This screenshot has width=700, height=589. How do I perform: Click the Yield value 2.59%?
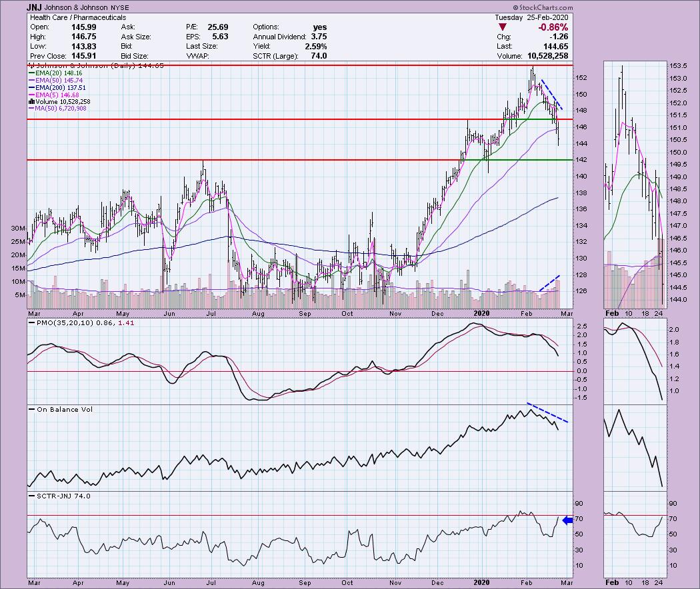316,47
